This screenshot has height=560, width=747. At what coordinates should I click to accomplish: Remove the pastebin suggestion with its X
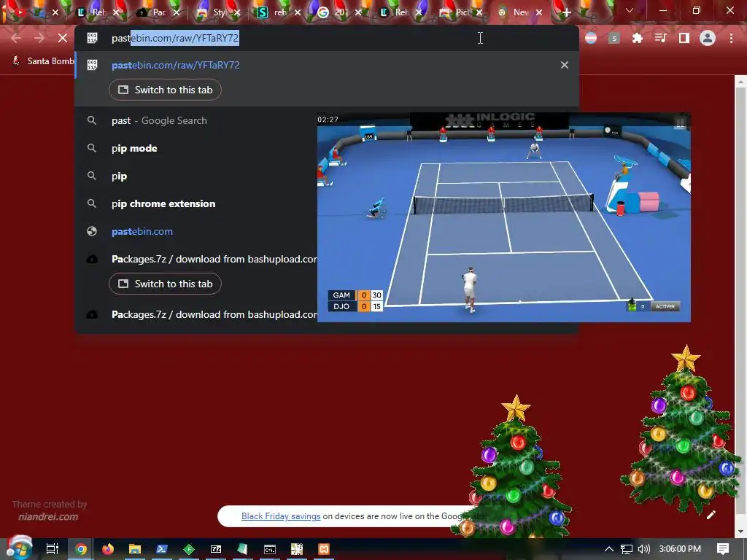pos(564,65)
